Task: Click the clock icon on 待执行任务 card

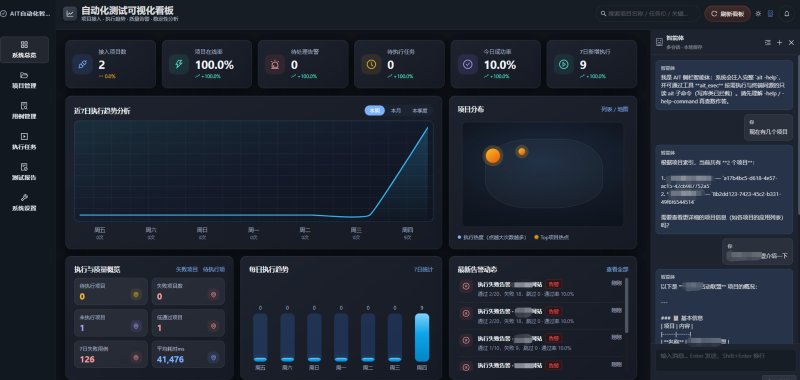Action: tap(371, 64)
